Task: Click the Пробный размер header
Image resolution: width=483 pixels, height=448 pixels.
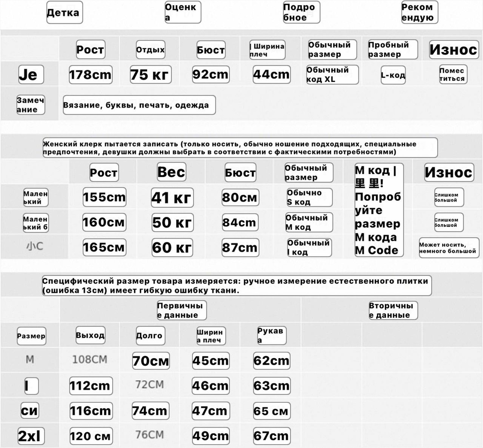Action: point(393,50)
